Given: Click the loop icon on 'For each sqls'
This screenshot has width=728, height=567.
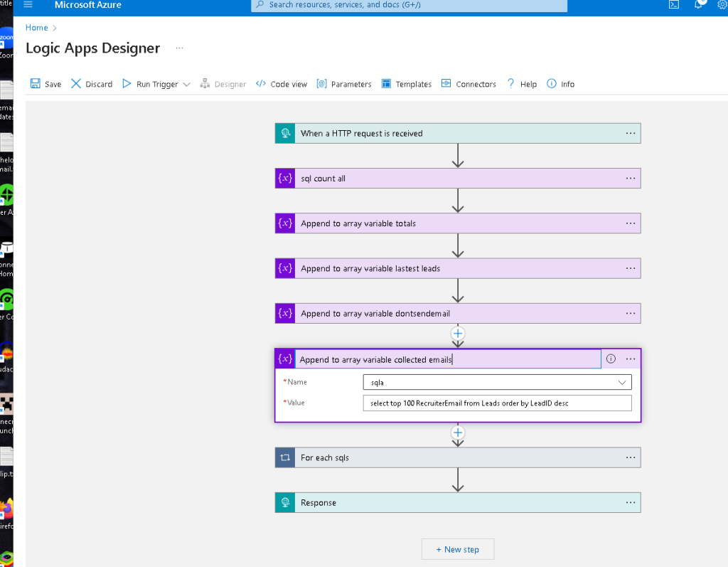Looking at the screenshot, I should [x=285, y=457].
